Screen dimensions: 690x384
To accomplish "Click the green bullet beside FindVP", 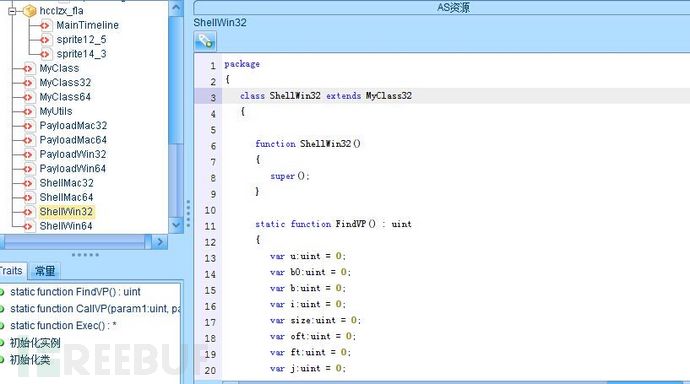I will click(x=2, y=292).
